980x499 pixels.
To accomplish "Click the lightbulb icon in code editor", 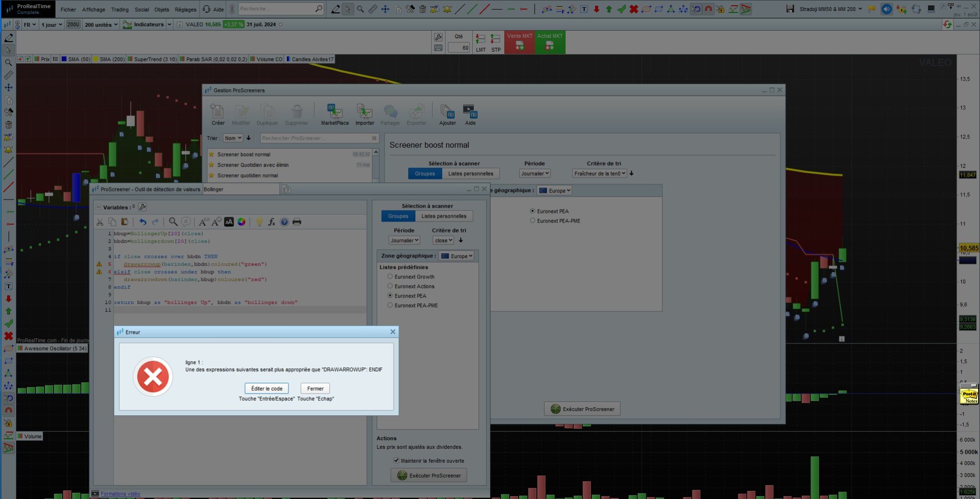I will click(259, 222).
